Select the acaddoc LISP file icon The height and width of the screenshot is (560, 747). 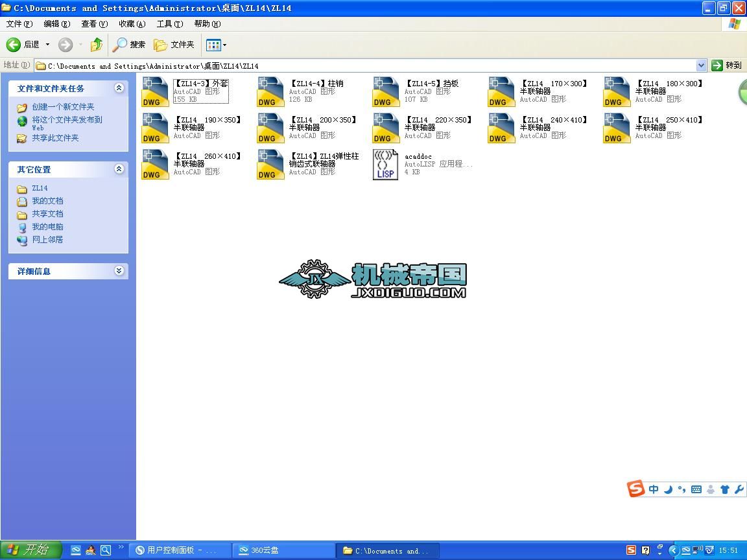[x=385, y=164]
